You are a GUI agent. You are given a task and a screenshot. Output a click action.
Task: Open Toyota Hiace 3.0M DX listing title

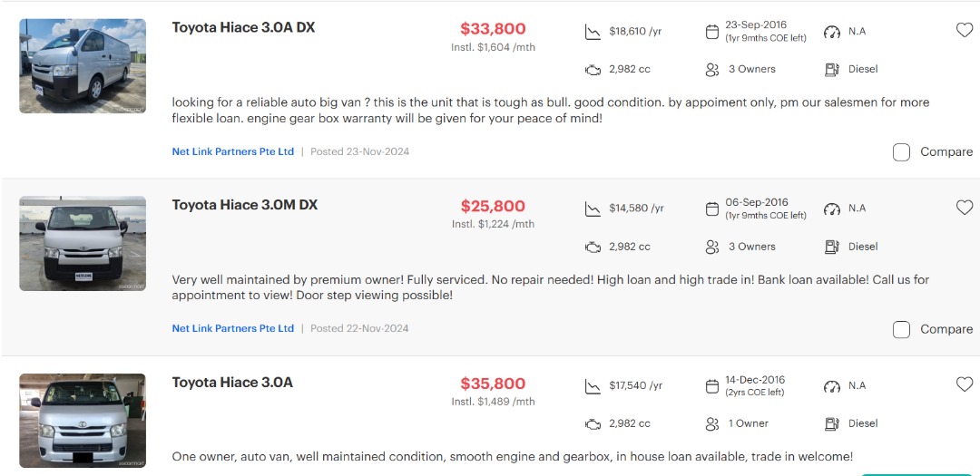click(245, 205)
